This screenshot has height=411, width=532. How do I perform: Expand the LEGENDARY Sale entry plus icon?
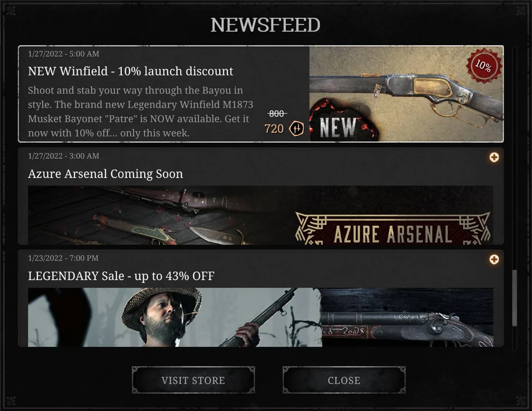[x=494, y=259]
